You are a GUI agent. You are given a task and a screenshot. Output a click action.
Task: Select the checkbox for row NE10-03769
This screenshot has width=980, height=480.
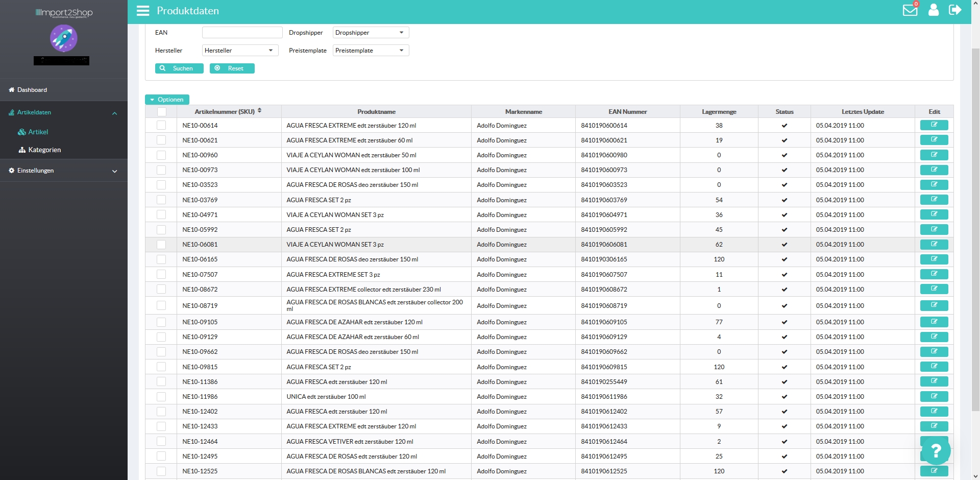(x=161, y=200)
